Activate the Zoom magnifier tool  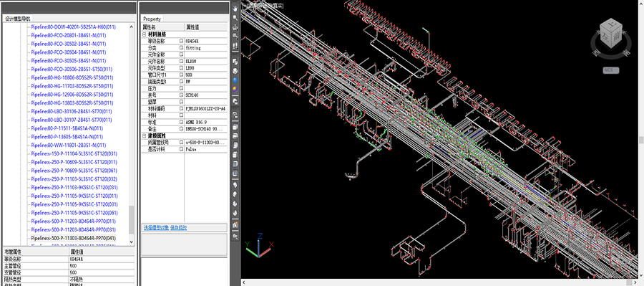[x=235, y=18]
